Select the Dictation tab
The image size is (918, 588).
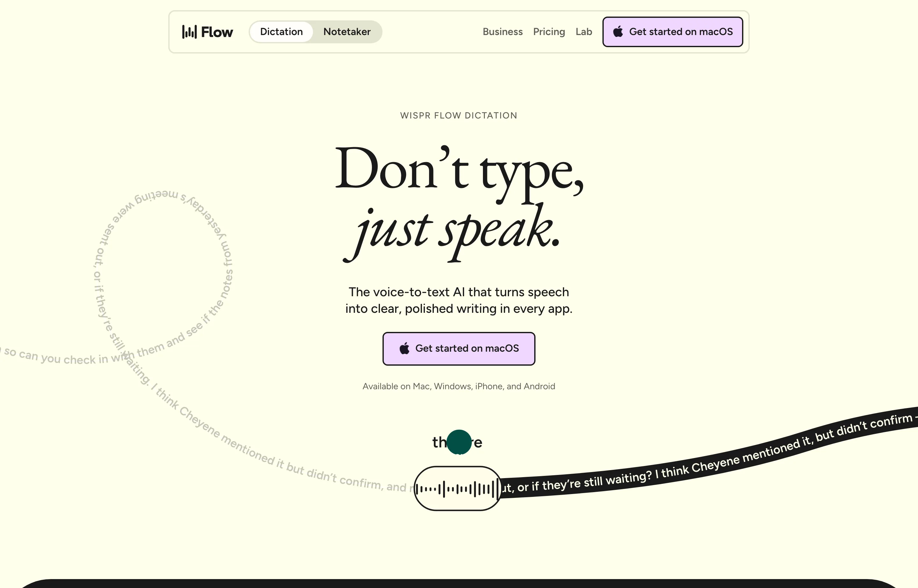(281, 32)
